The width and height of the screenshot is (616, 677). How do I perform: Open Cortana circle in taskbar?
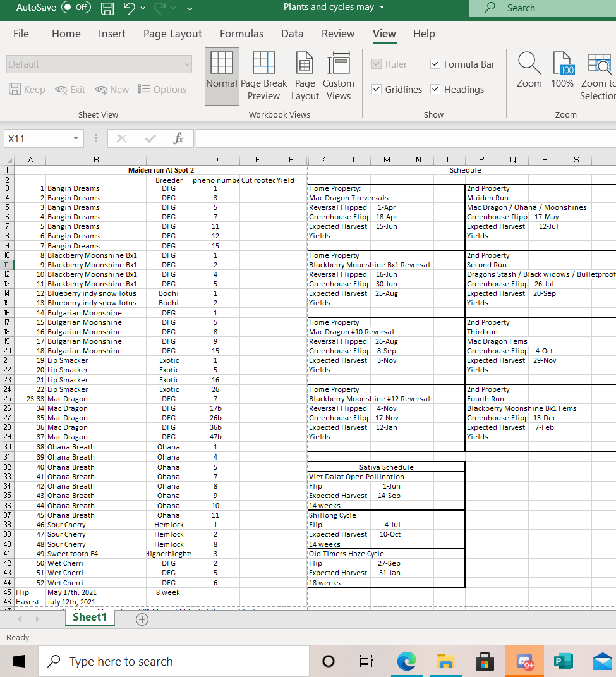click(329, 661)
